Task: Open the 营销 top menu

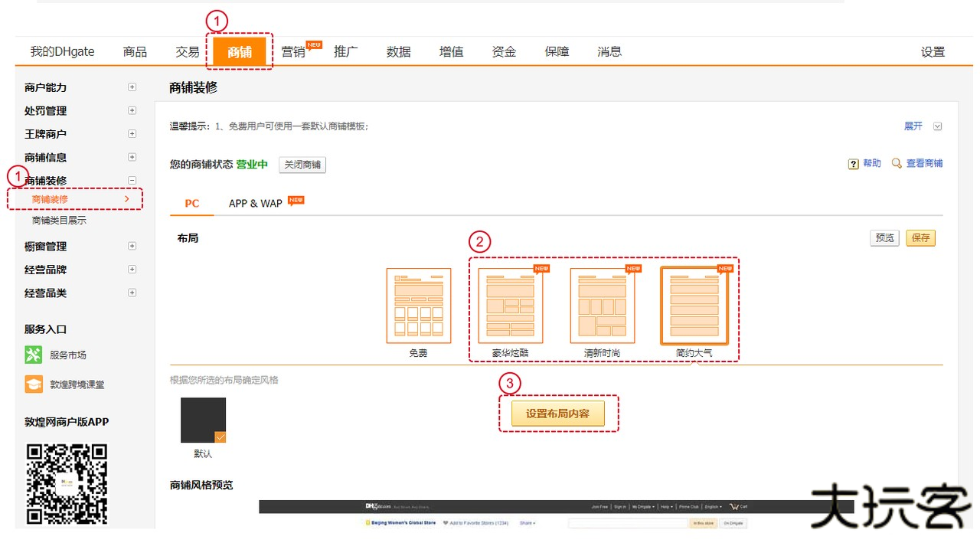Action: (293, 52)
